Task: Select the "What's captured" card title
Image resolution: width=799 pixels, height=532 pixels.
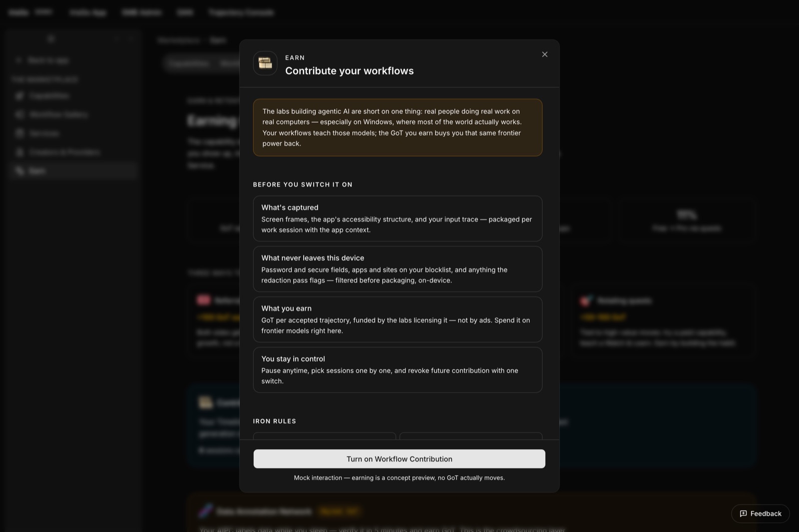Action: 290,208
